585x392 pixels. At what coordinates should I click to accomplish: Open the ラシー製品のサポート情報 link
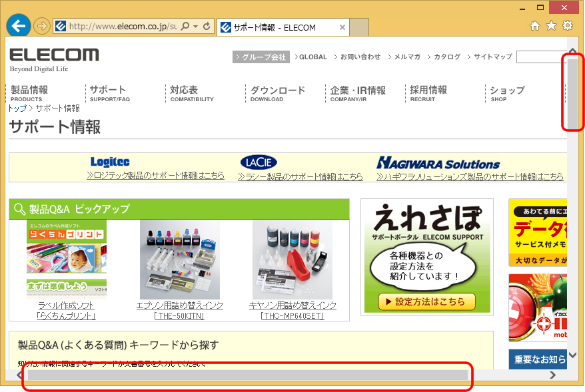coord(300,176)
